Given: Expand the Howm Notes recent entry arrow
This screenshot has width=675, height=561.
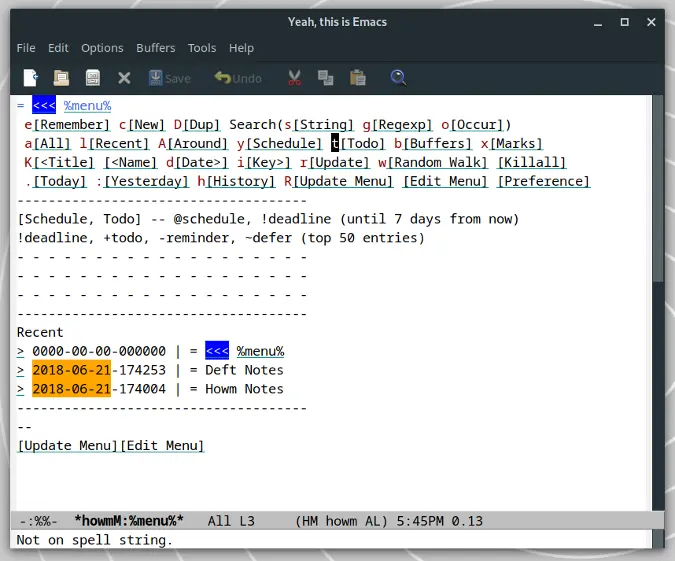Looking at the screenshot, I should point(20,389).
